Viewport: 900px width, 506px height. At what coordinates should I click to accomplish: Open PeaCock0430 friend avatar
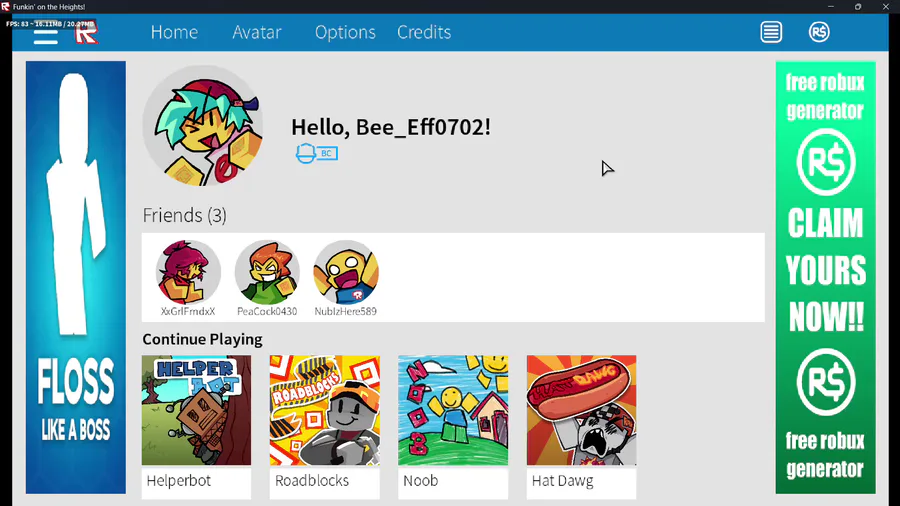pos(267,272)
